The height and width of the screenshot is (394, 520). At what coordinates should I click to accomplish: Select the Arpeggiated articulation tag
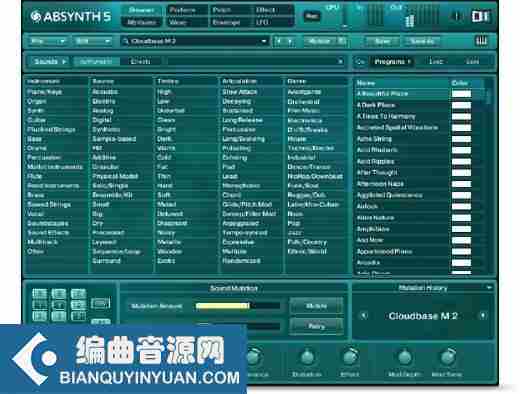(240, 223)
